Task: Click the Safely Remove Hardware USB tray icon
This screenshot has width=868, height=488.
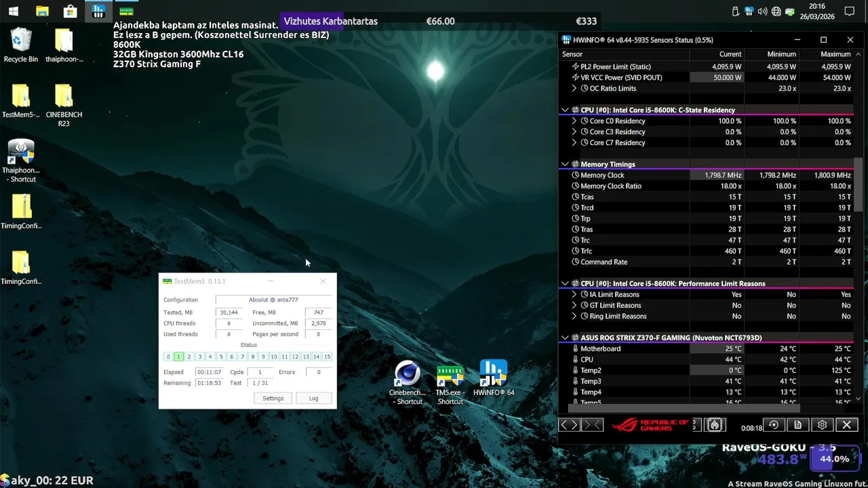Action: (736, 12)
